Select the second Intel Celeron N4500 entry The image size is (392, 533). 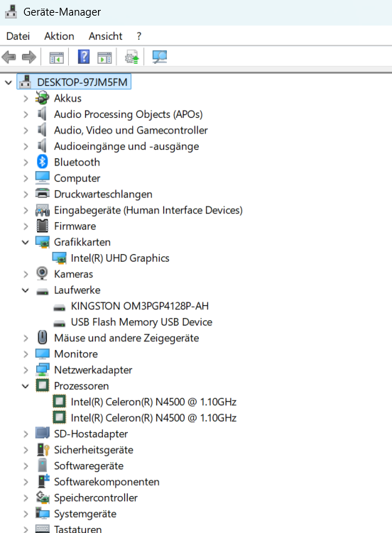point(153,418)
